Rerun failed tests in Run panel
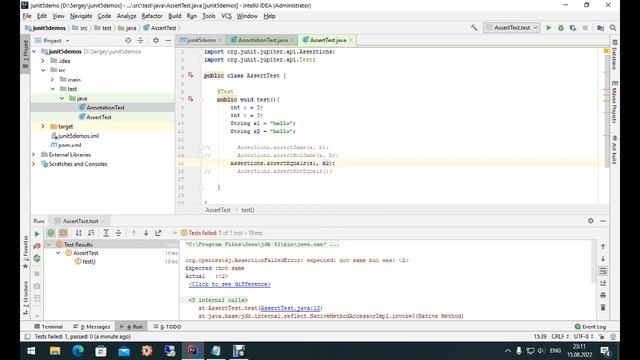640x360 pixels. point(37,246)
